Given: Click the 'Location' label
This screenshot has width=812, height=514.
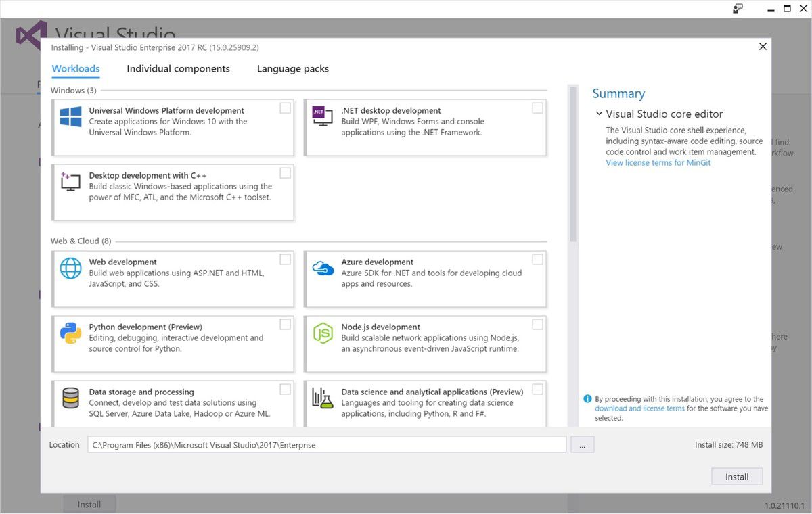Looking at the screenshot, I should (64, 445).
